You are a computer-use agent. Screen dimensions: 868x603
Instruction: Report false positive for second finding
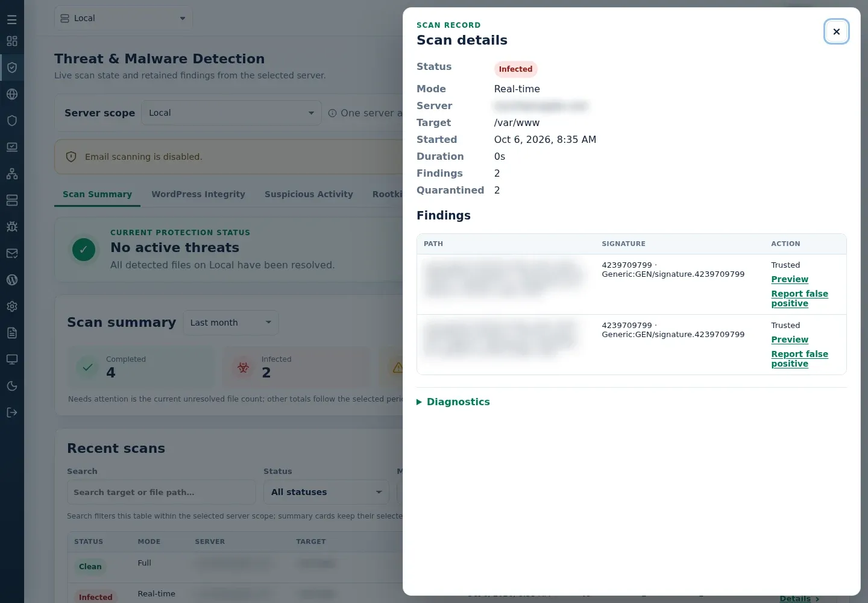point(800,359)
